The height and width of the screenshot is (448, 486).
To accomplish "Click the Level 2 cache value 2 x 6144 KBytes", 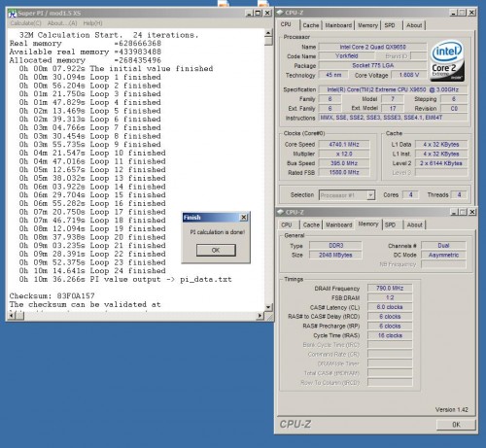I will [441, 163].
